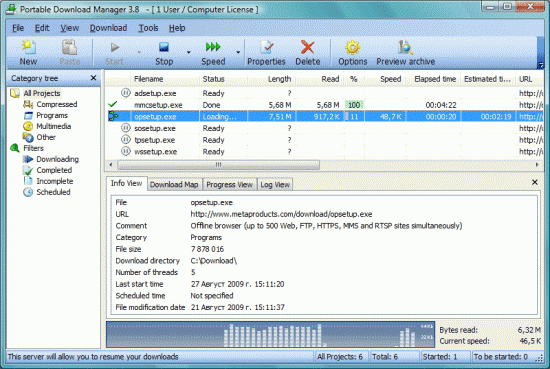Select the Programs category icon
Image resolution: width=550 pixels, height=369 pixels.
click(x=28, y=115)
